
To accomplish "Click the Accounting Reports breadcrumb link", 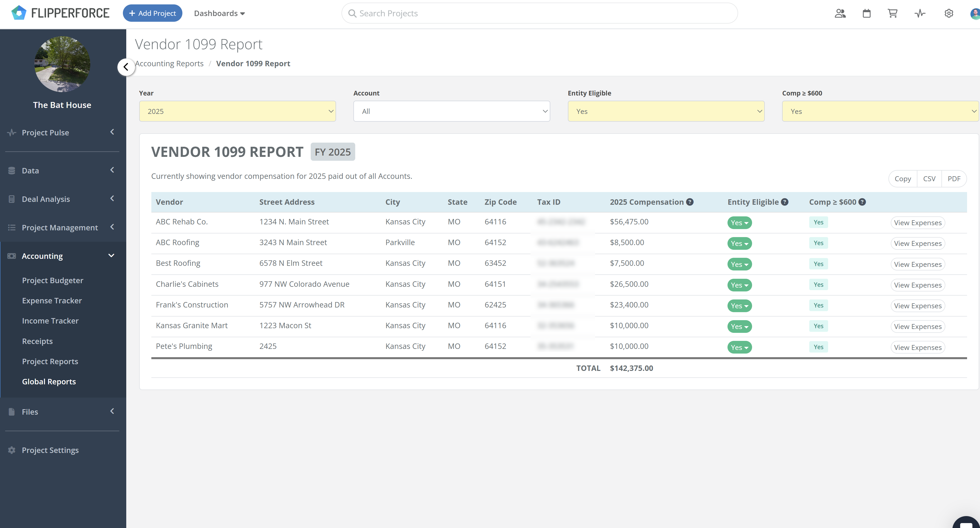I will [169, 64].
